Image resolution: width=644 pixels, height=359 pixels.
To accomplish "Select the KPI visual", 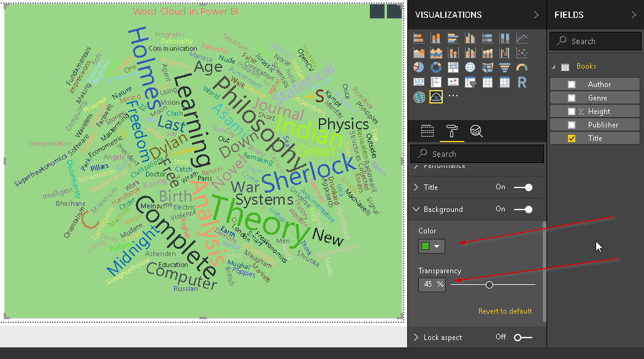I will tap(453, 82).
